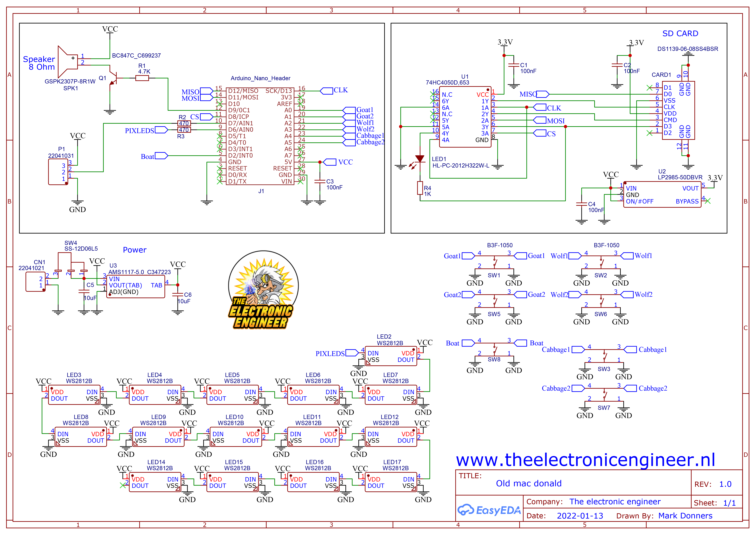Click the 'The electronic engineer' company text
Image resolution: width=756 pixels, height=535 pixels.
(615, 502)
